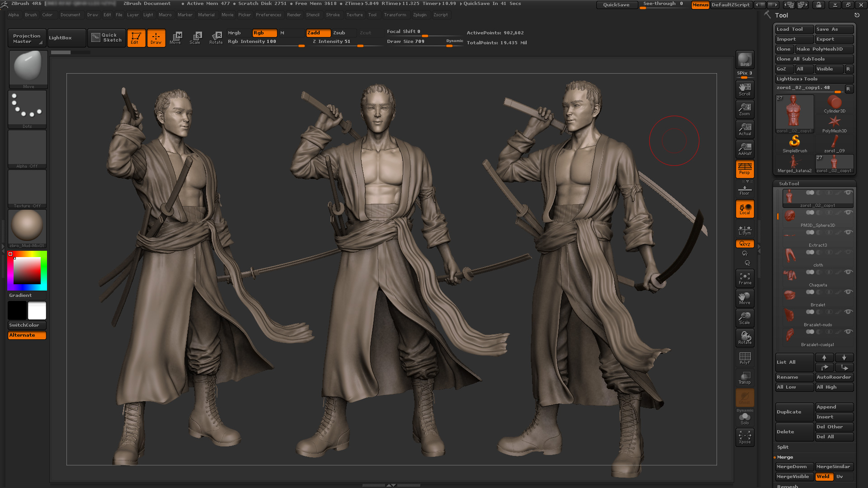Click the BPR render button
This screenshot has height=488, width=868.
tap(745, 60)
